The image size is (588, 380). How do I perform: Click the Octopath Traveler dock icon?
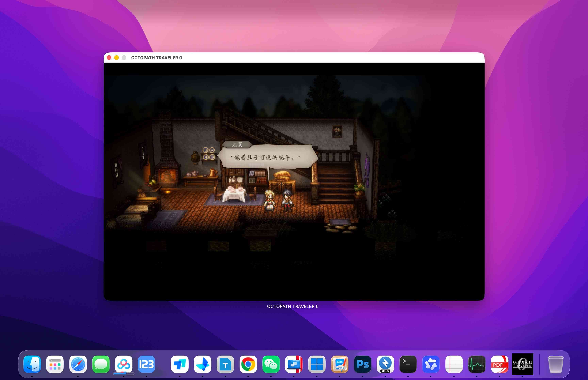point(522,364)
